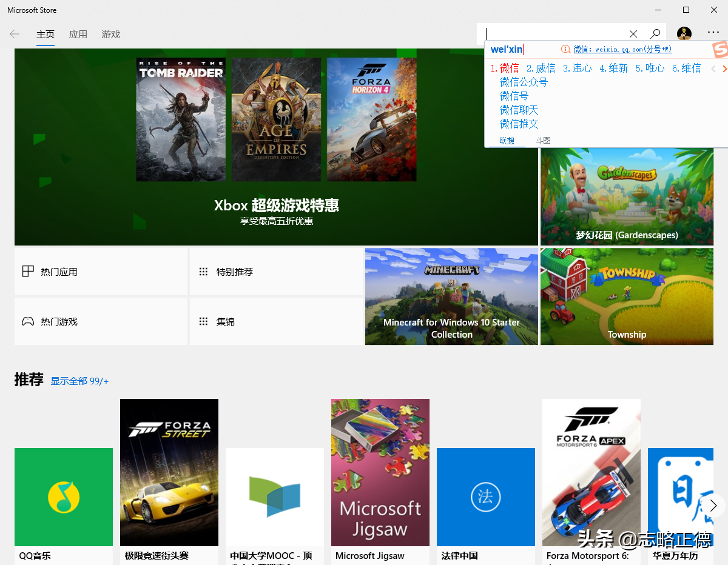
Task: Click the 热门游戏 controller icon
Action: pyautogui.click(x=28, y=321)
